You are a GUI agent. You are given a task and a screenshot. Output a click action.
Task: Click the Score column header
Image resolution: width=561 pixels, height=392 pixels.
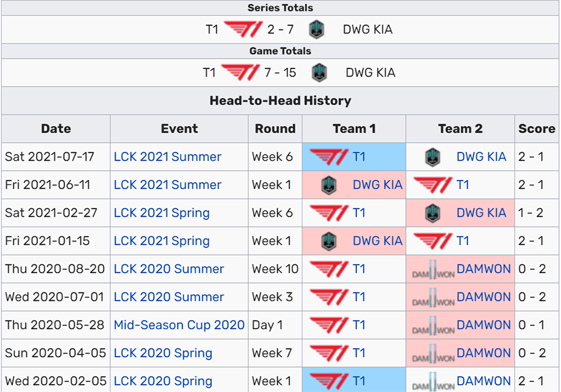tap(537, 129)
